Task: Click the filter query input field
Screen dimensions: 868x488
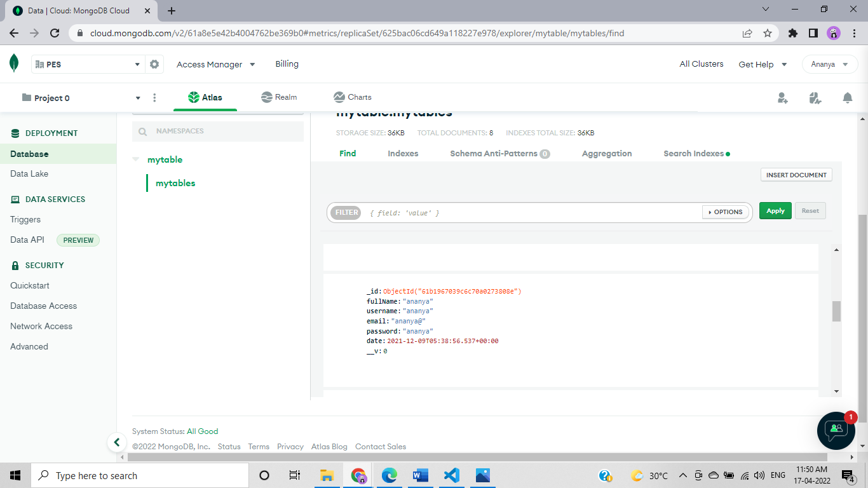Action: tap(532, 212)
